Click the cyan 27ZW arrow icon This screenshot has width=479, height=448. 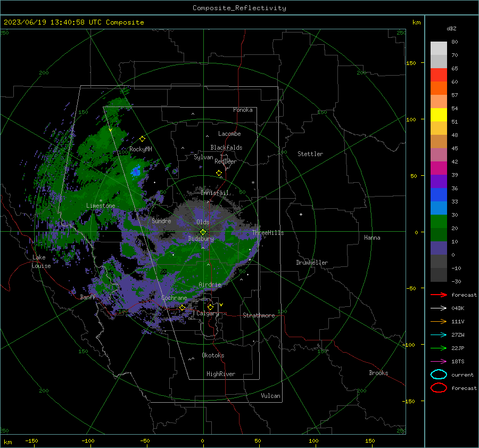click(439, 335)
